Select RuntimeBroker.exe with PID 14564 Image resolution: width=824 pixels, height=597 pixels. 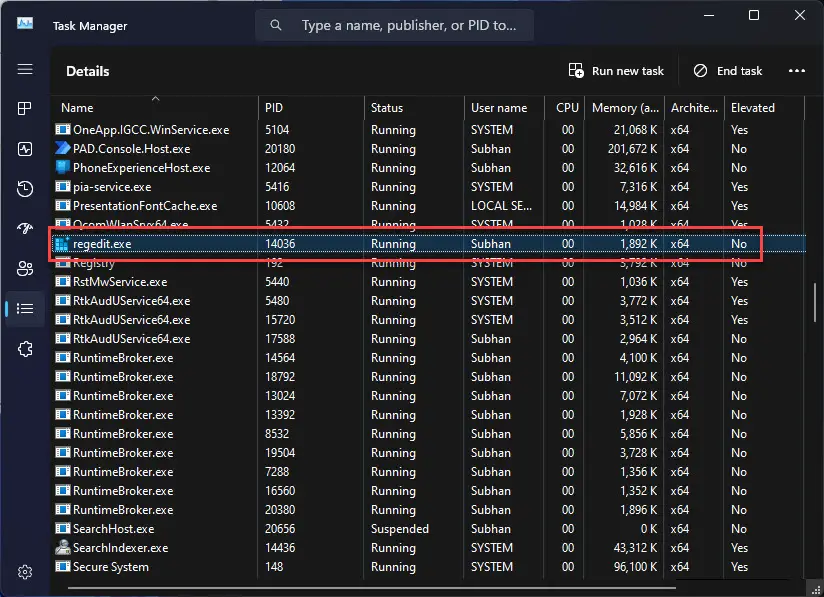(x=123, y=358)
